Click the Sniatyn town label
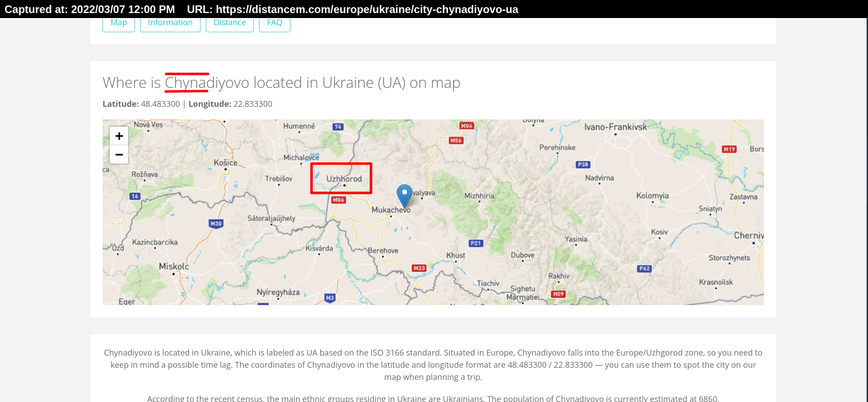 coord(710,208)
